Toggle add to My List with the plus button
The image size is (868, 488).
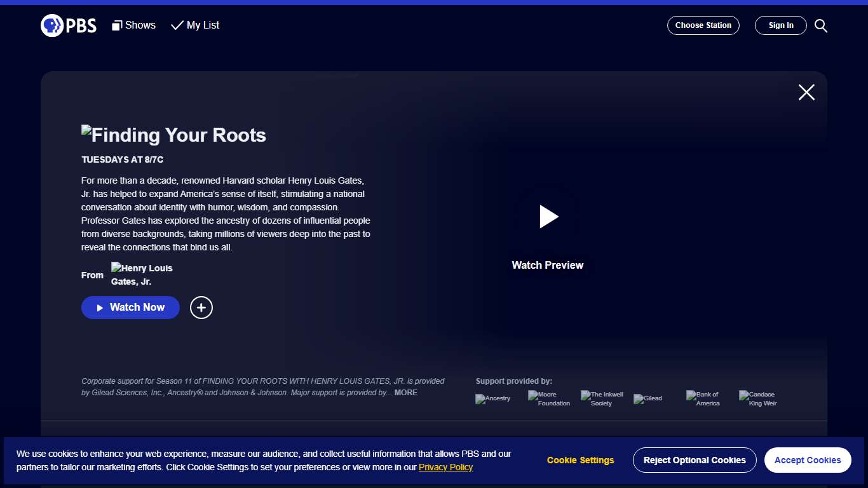pos(201,308)
